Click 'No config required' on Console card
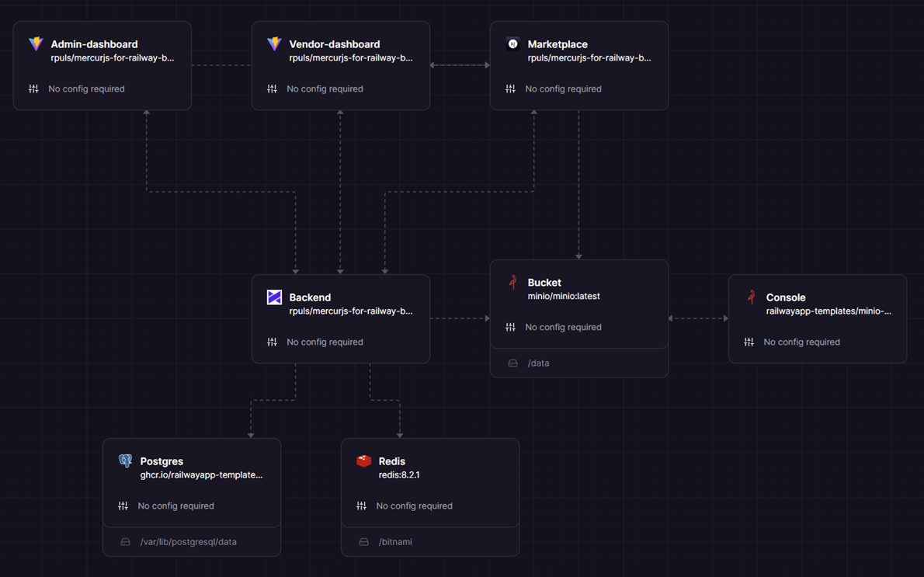Screen dimensions: 924x577 (x=801, y=342)
